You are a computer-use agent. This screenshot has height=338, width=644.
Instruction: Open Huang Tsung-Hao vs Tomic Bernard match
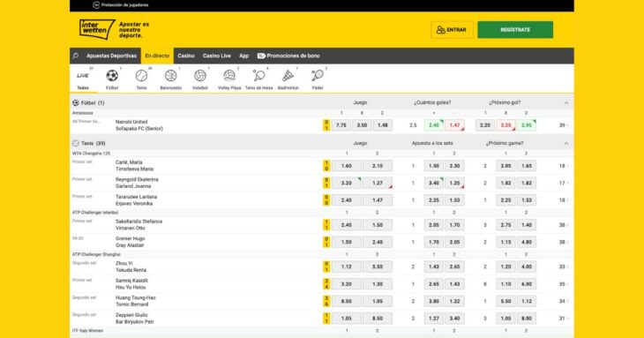click(x=136, y=301)
